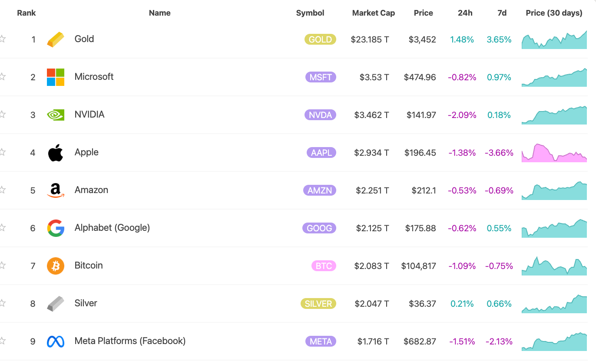Favorite Apple using its star
596x364 pixels.
[x=2, y=152]
